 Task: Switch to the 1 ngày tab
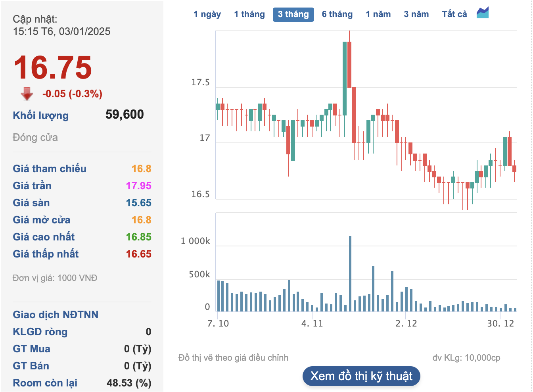[x=207, y=14]
